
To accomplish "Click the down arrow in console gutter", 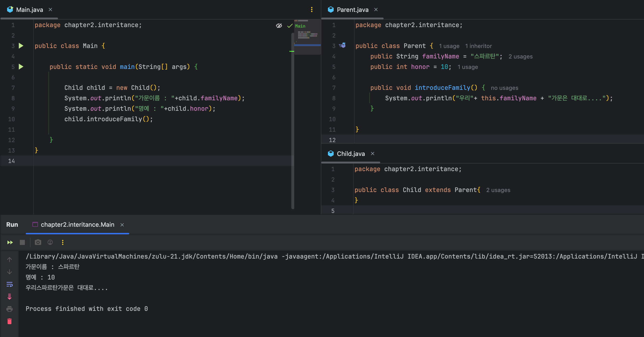I will pyautogui.click(x=10, y=272).
